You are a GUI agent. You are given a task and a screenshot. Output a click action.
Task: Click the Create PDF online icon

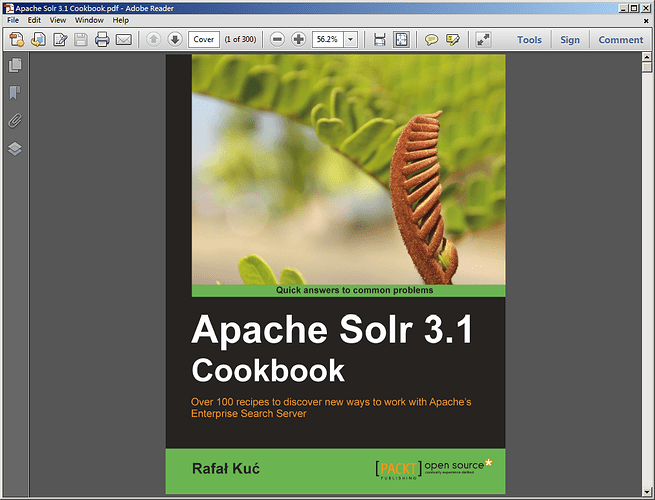[17, 40]
